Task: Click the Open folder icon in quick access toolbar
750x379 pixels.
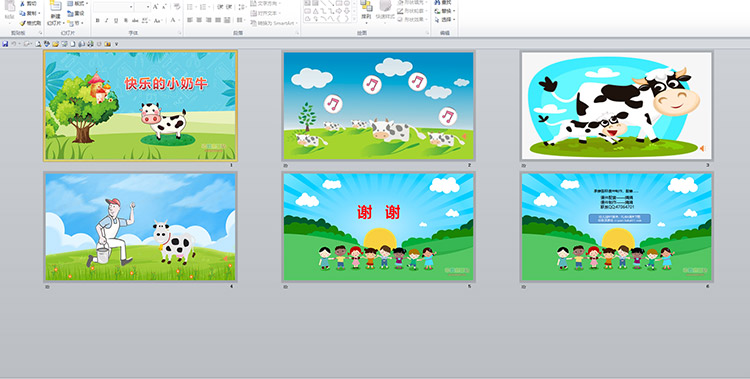Action: pos(55,44)
